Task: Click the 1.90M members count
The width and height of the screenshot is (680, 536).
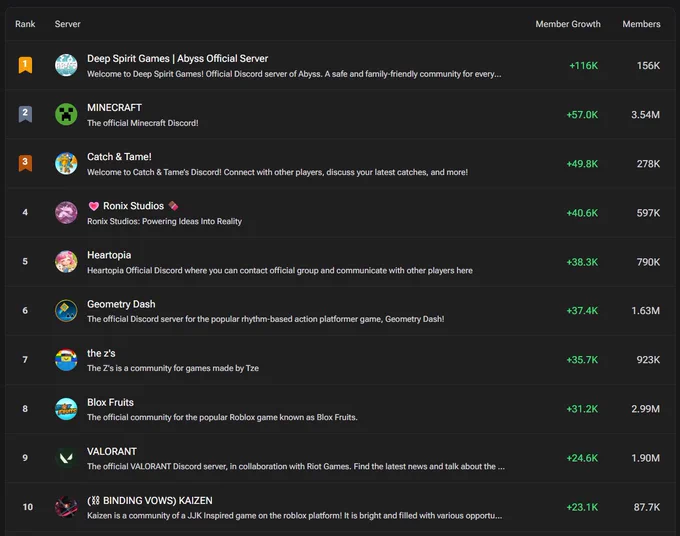Action: [645, 458]
